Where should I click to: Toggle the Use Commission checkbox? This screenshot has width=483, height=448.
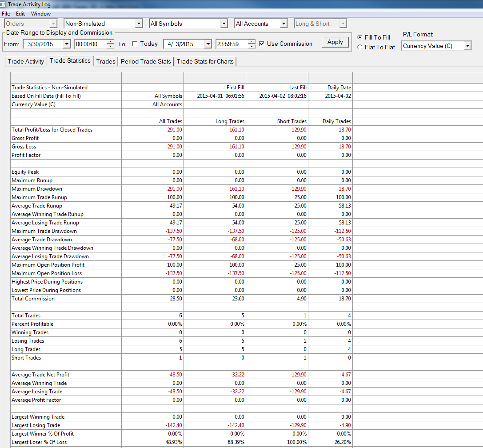[262, 44]
